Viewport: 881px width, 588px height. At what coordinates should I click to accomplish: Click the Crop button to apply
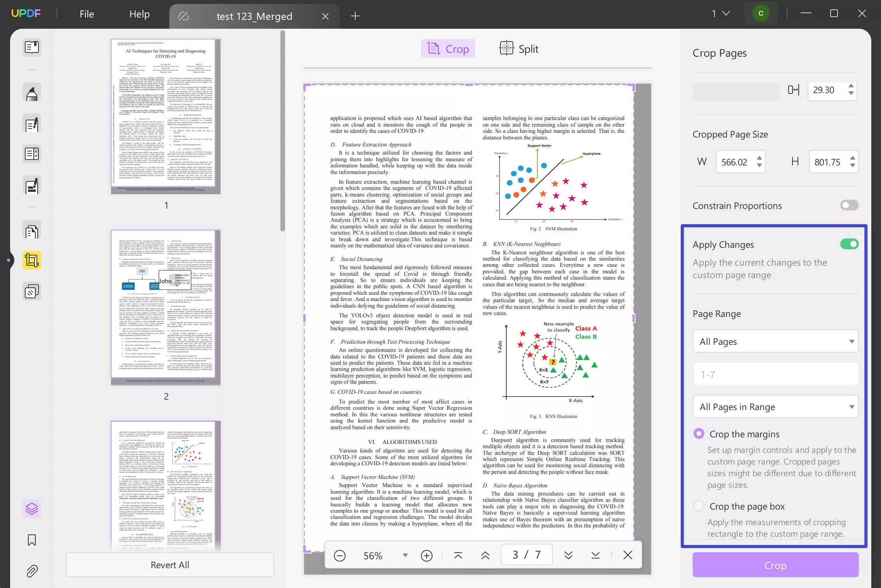776,565
